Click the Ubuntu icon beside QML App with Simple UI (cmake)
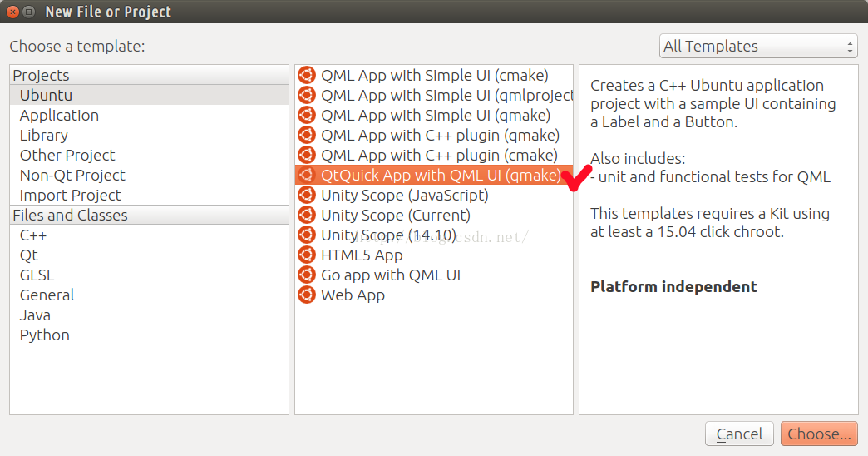This screenshot has height=456, width=868. coord(307,75)
